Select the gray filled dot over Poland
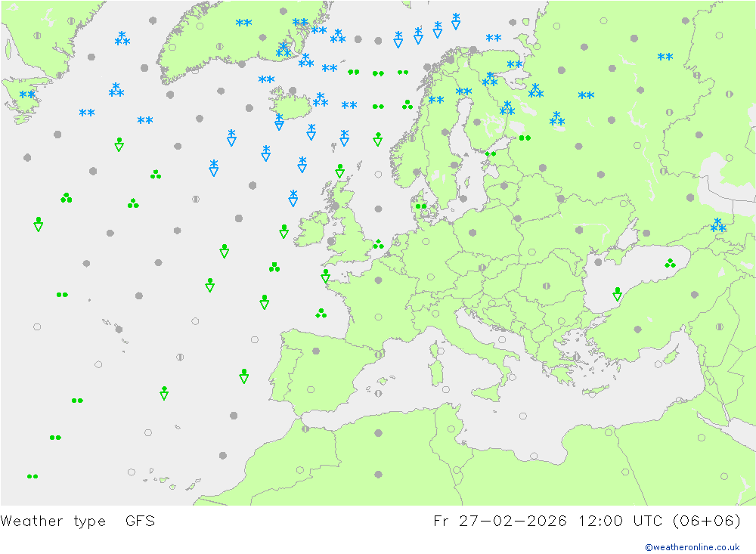This screenshot has width=756, height=554. (472, 232)
